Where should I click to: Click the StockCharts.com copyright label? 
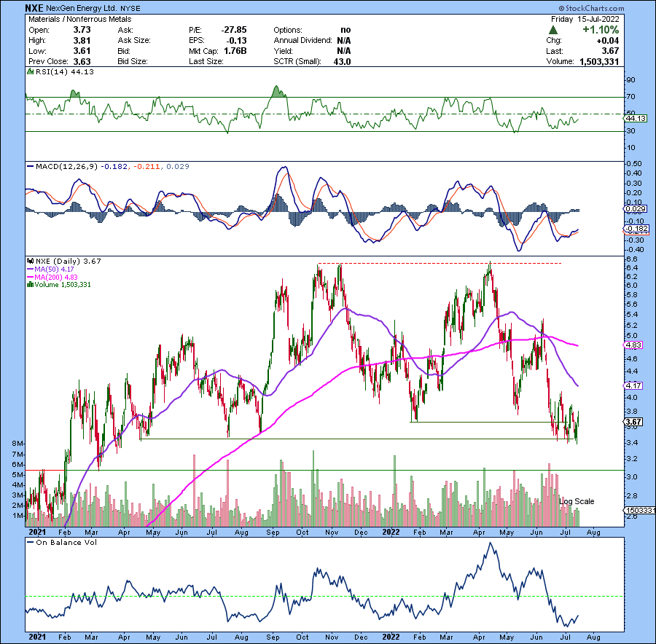click(591, 8)
